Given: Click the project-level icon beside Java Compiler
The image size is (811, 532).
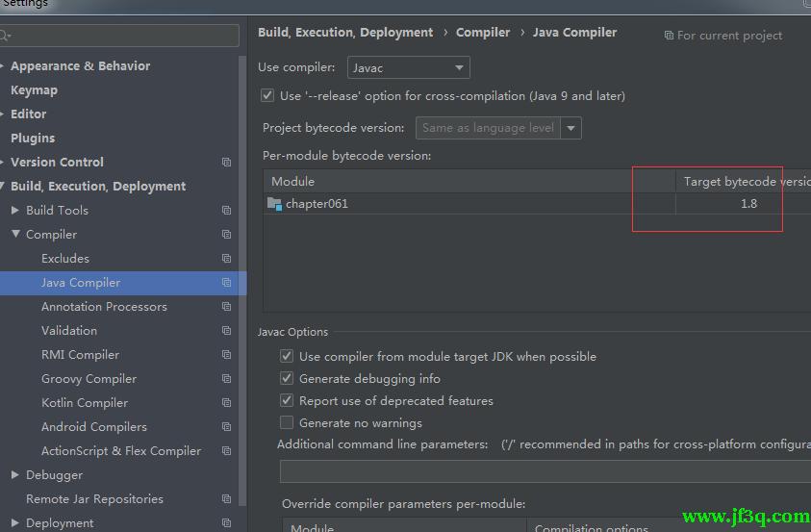Looking at the screenshot, I should 226,283.
